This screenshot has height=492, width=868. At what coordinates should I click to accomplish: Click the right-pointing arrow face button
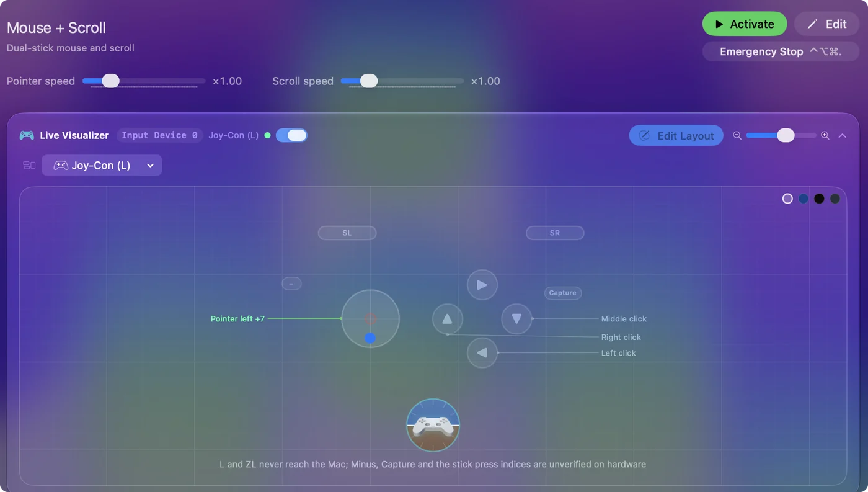(x=482, y=285)
